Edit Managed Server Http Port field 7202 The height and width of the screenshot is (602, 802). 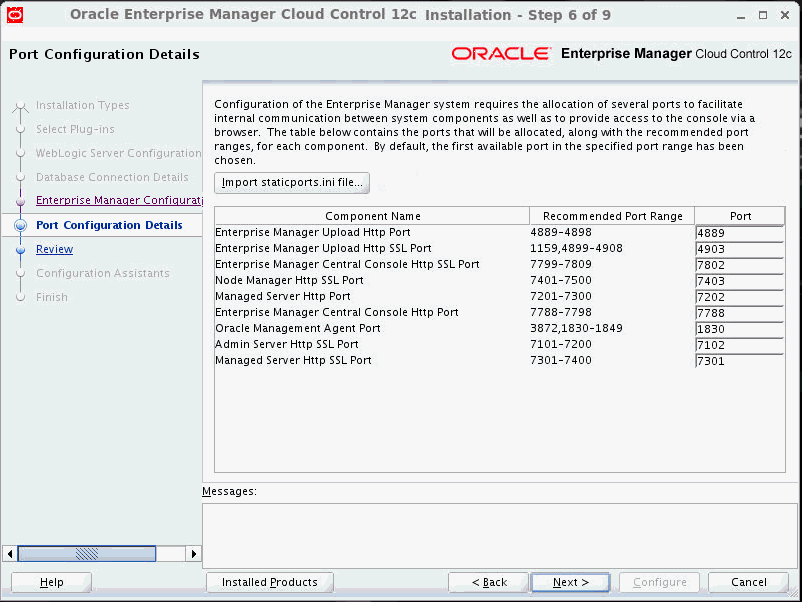click(740, 297)
